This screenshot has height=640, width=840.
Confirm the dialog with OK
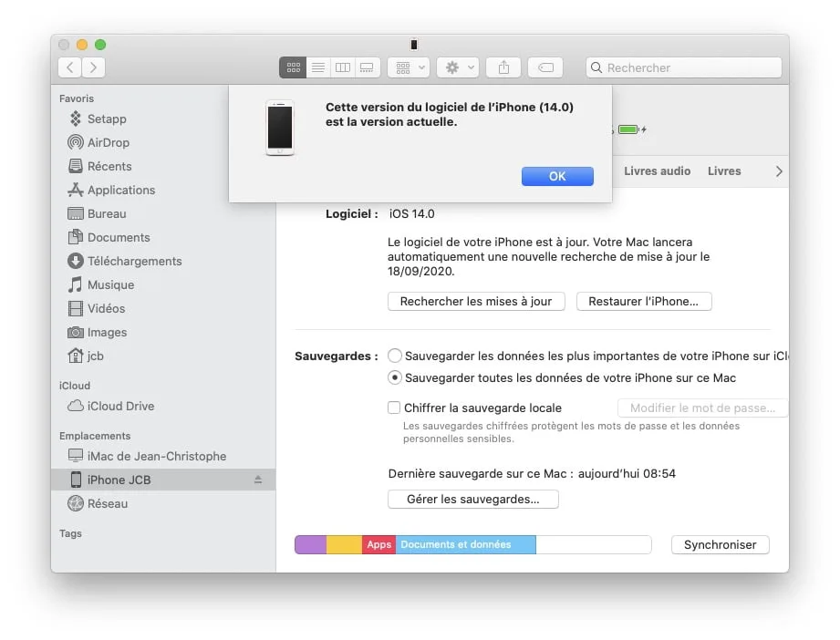[557, 176]
